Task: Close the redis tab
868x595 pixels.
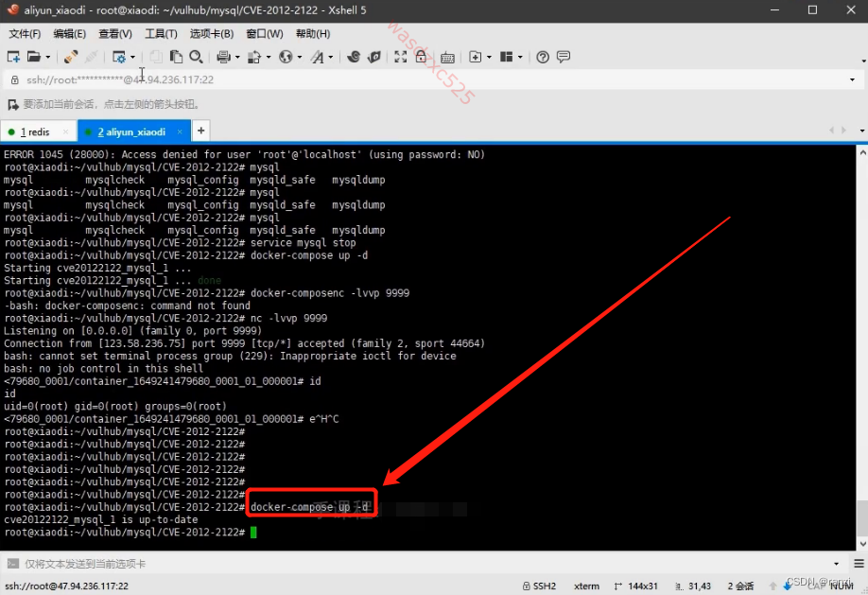Action: click(x=66, y=131)
